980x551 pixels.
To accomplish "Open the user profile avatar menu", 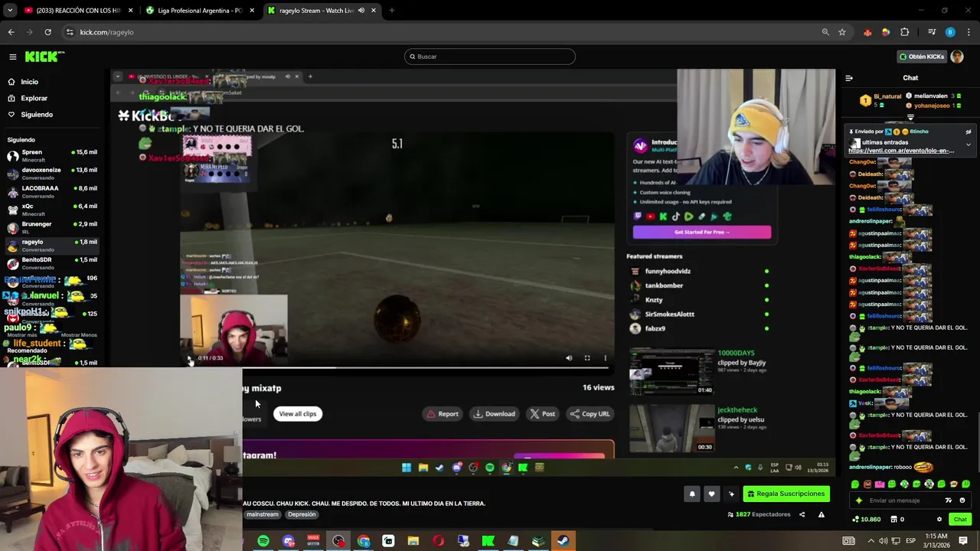I will pos(957,57).
